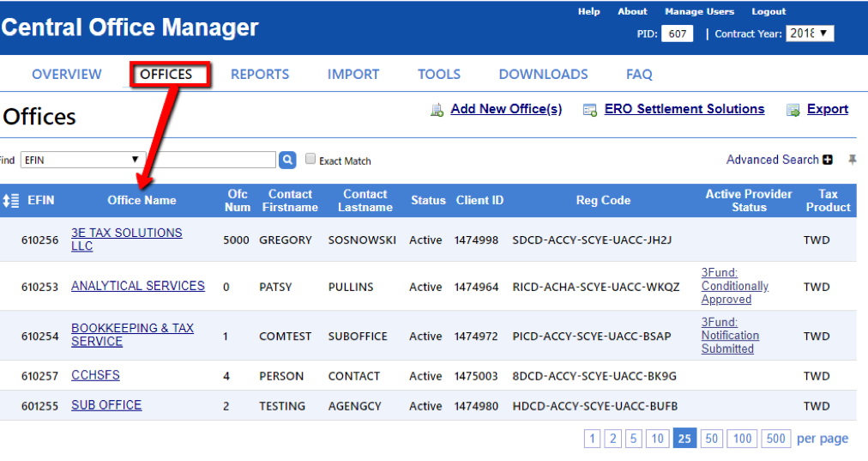
Task: Click the Export icon
Action: pyautogui.click(x=794, y=110)
